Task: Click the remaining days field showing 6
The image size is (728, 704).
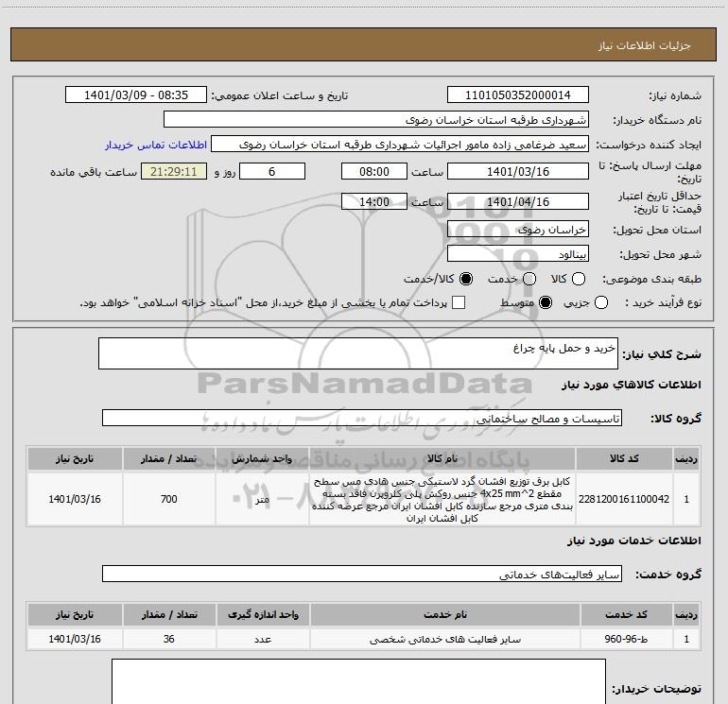Action: (x=272, y=171)
